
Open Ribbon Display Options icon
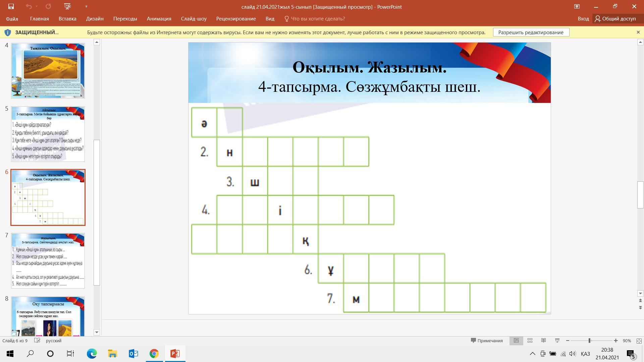coord(577,6)
